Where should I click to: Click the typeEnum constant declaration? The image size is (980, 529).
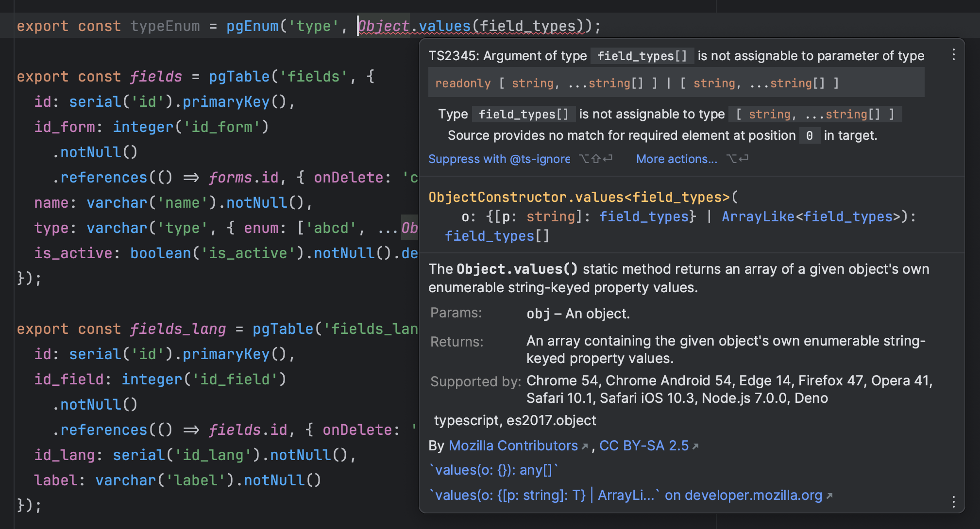165,26
